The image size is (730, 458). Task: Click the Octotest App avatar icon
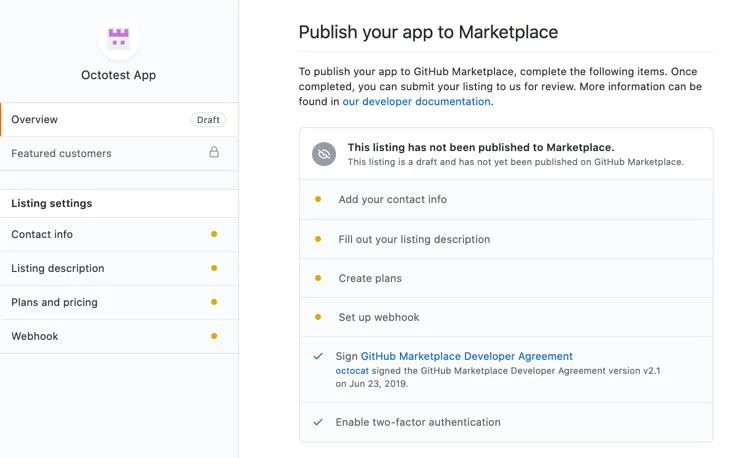[119, 39]
